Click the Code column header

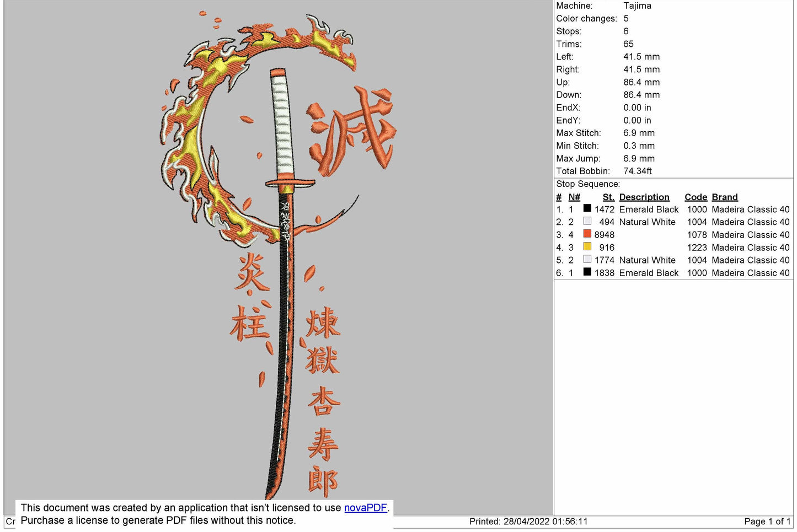pos(696,197)
